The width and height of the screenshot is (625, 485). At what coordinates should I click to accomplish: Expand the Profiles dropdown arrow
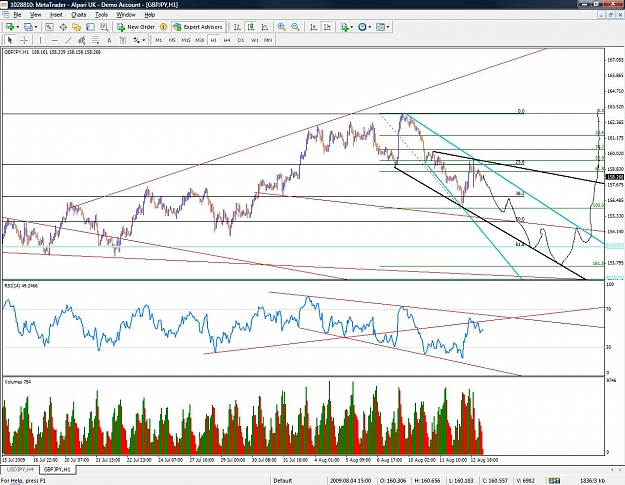click(36, 27)
